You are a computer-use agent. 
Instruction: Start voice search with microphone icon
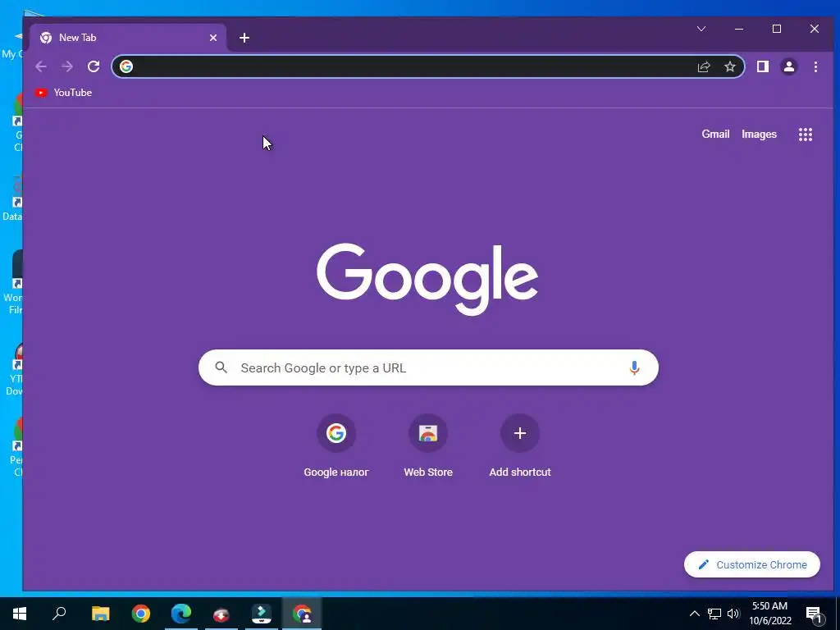(x=634, y=367)
